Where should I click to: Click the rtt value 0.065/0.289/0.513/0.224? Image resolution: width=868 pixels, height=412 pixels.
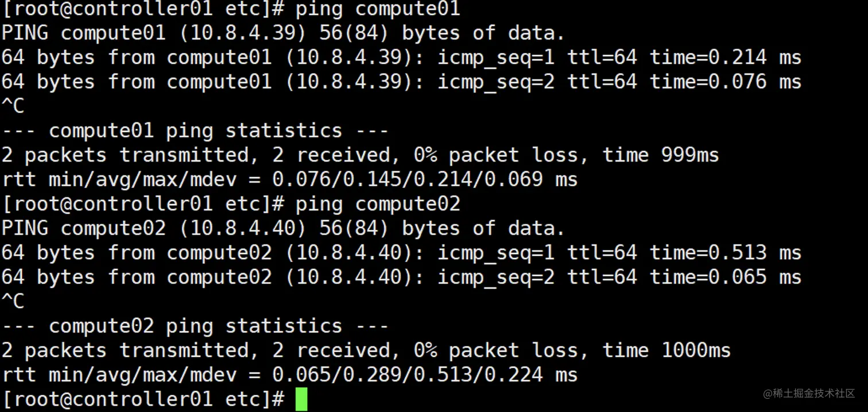click(x=407, y=375)
